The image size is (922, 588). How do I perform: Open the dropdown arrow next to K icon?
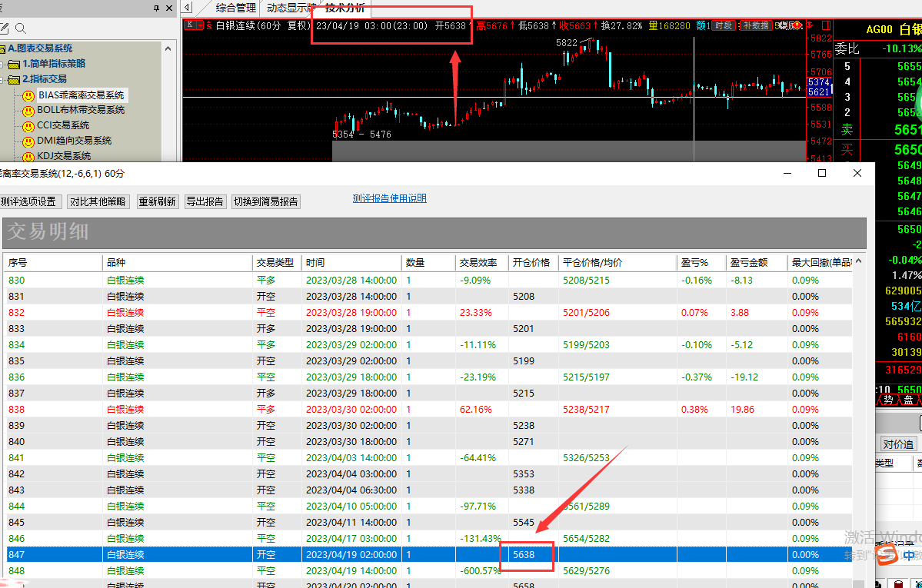point(200,25)
